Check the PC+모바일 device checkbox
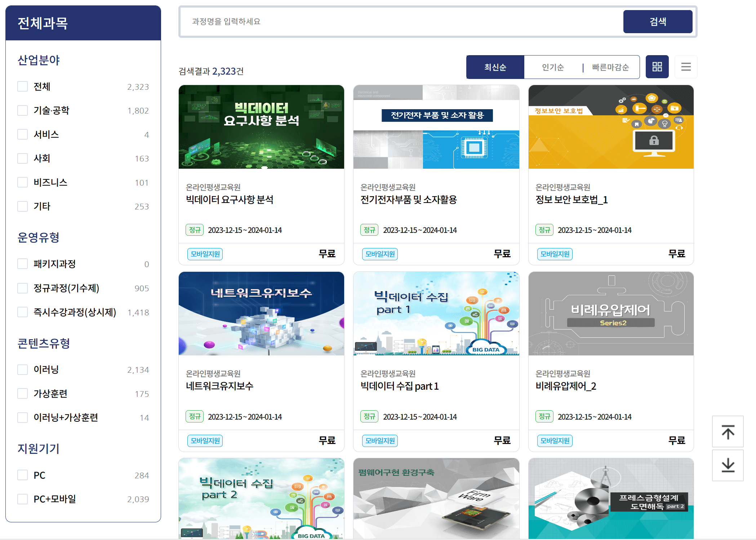 point(22,499)
